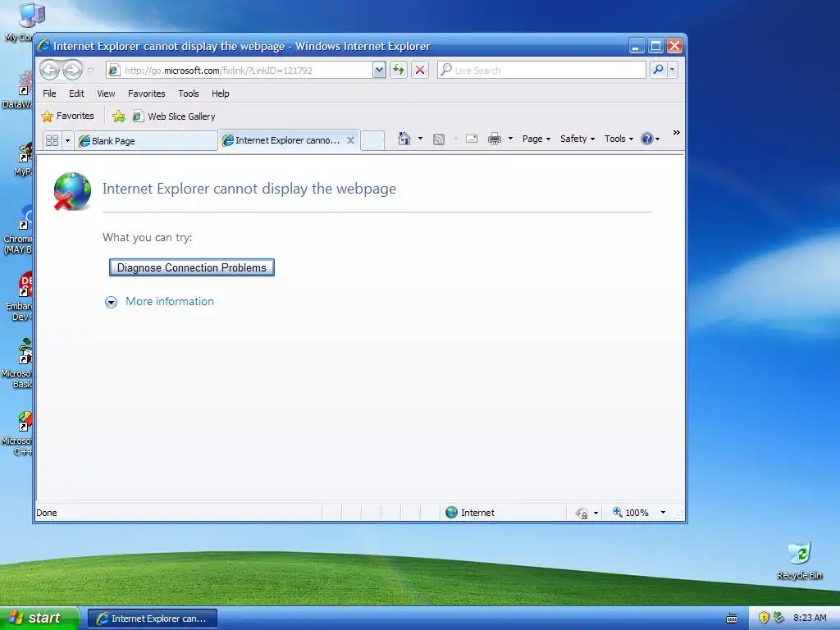
Task: Maximize the Internet Explorer window
Action: point(655,46)
